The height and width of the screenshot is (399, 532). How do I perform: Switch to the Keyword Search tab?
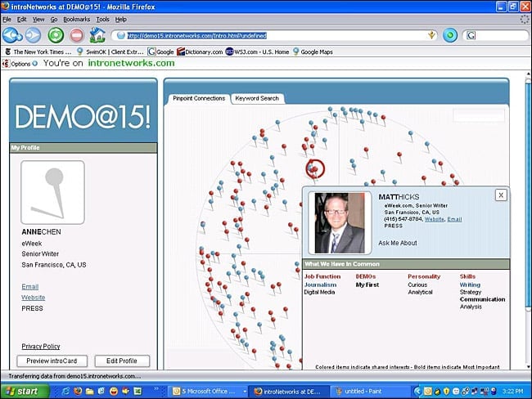click(257, 98)
